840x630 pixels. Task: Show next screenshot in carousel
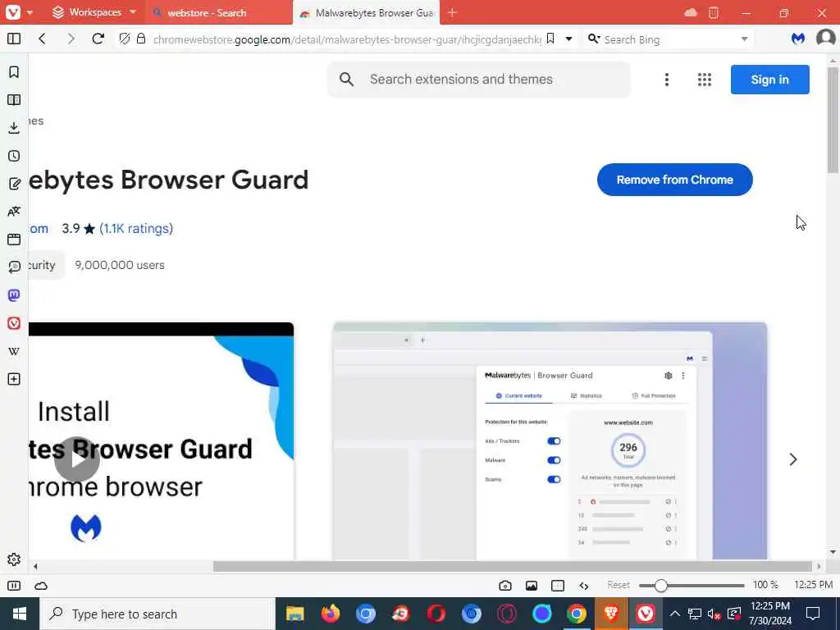point(793,459)
